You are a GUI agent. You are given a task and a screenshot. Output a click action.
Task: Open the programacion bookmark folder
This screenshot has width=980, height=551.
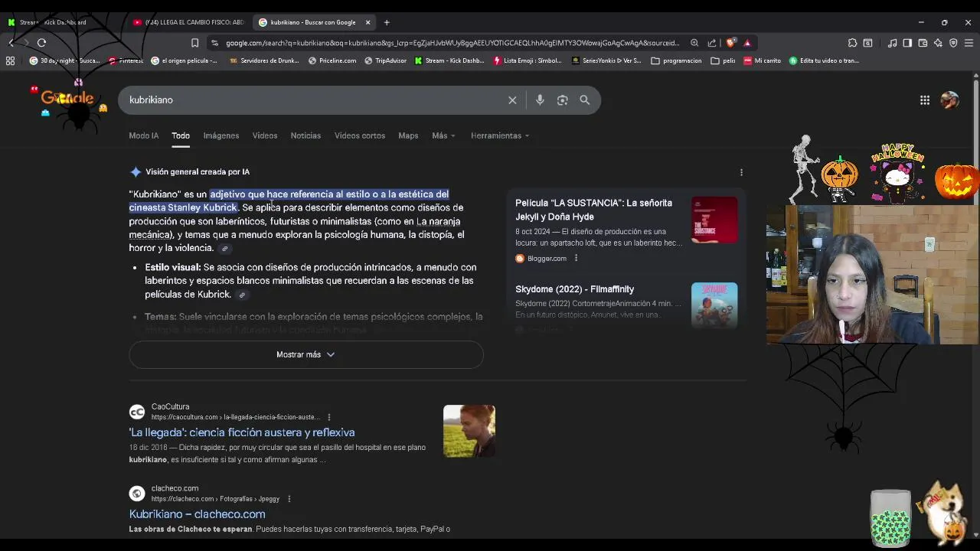(x=676, y=60)
